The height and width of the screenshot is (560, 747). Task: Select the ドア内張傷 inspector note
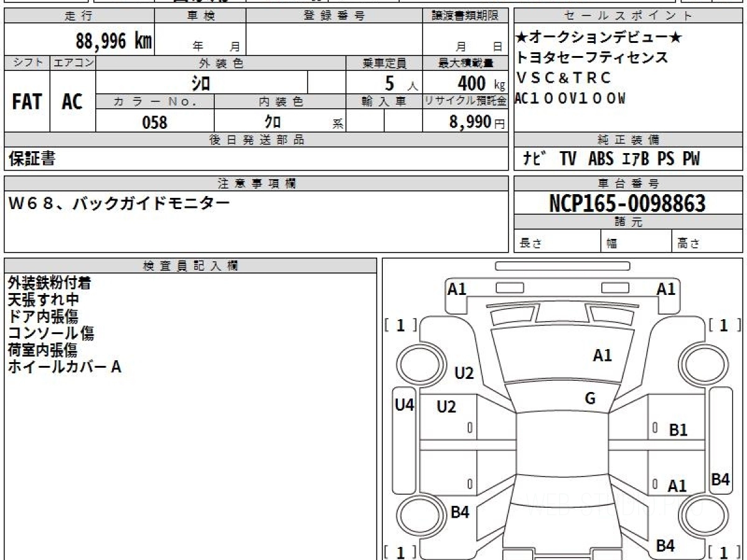pos(43,317)
